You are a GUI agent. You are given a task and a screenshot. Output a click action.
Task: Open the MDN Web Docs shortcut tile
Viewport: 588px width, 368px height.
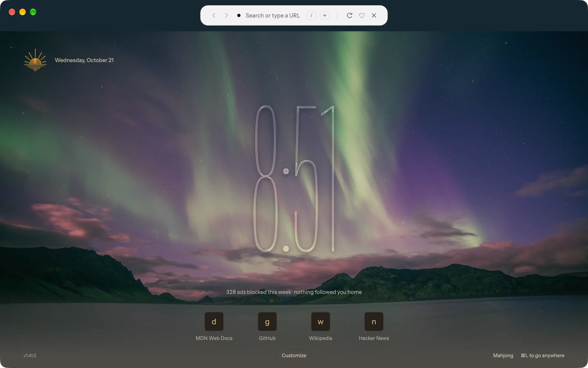click(x=214, y=322)
